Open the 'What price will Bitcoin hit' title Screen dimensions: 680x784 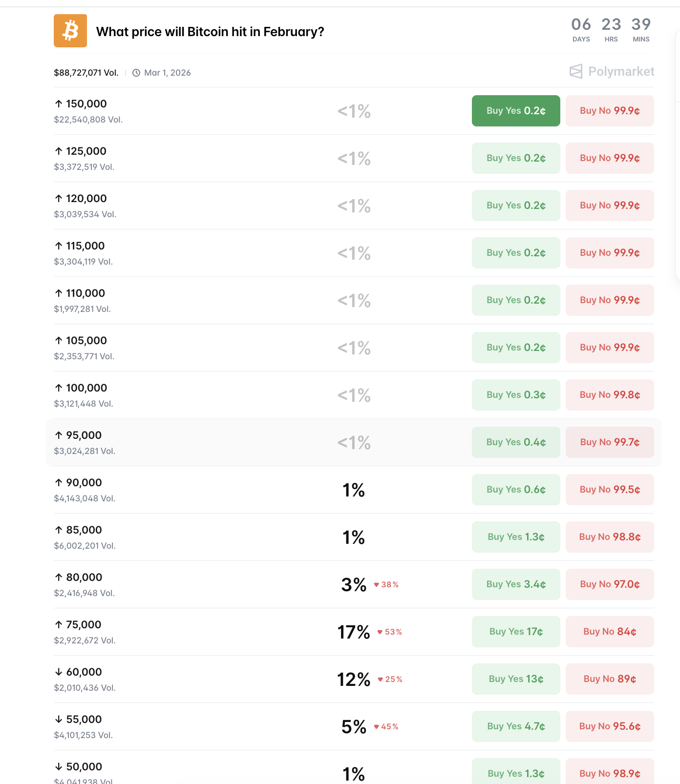(210, 32)
